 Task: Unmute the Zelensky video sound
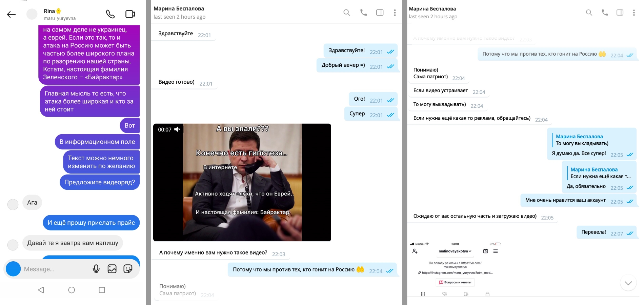tap(177, 129)
